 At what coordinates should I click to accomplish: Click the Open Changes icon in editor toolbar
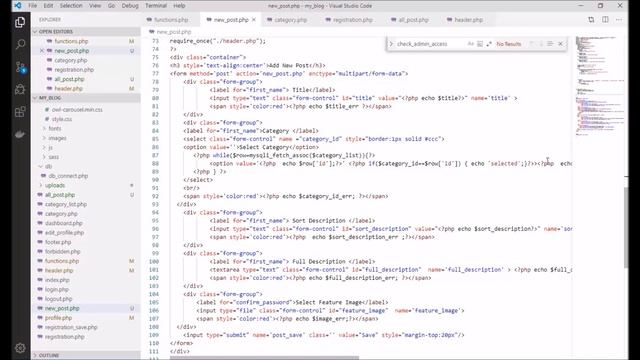click(591, 20)
